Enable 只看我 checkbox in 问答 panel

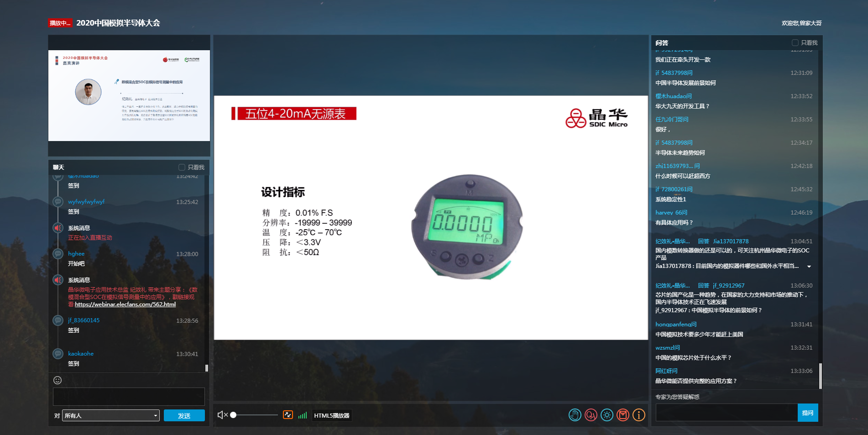click(x=795, y=42)
